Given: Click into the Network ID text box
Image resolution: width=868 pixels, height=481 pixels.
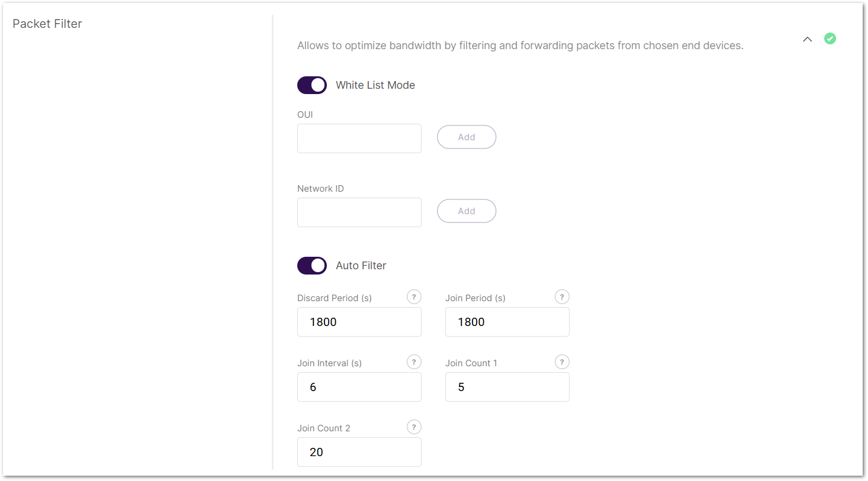Looking at the screenshot, I should coord(359,212).
